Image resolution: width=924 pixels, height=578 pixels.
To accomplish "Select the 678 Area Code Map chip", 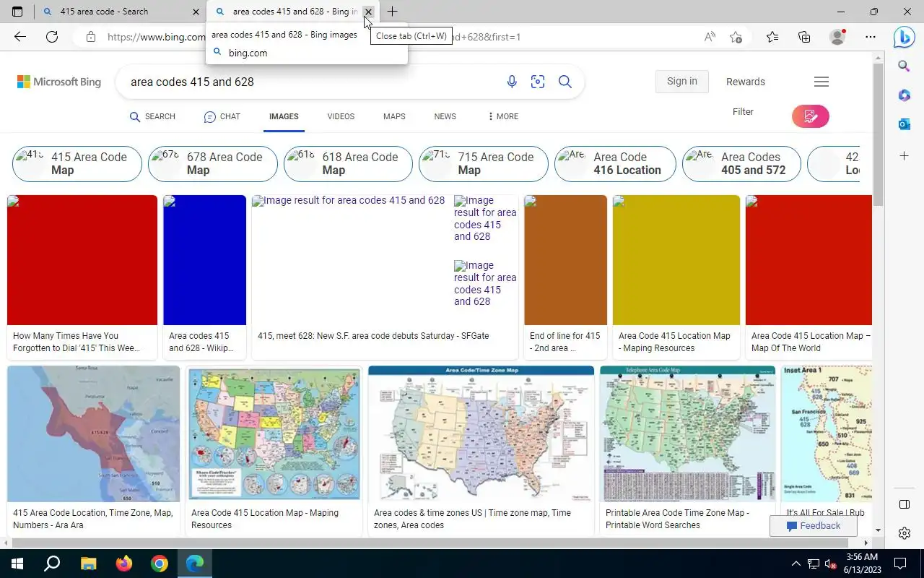I will 213,164.
